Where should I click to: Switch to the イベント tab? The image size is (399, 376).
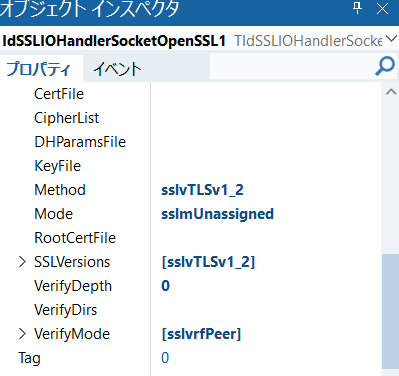[117, 69]
